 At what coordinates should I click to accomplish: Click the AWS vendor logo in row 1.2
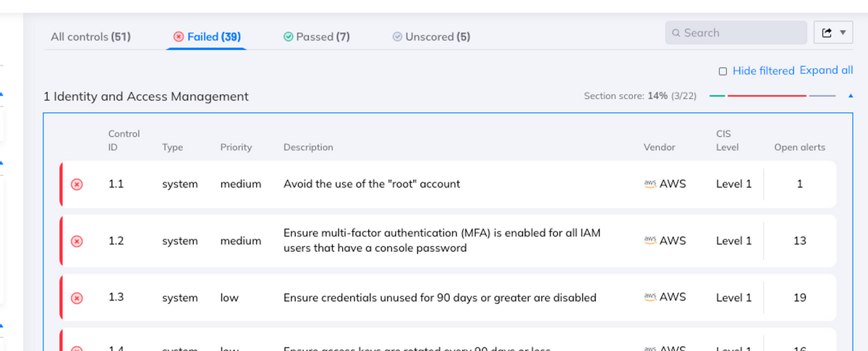coord(650,240)
